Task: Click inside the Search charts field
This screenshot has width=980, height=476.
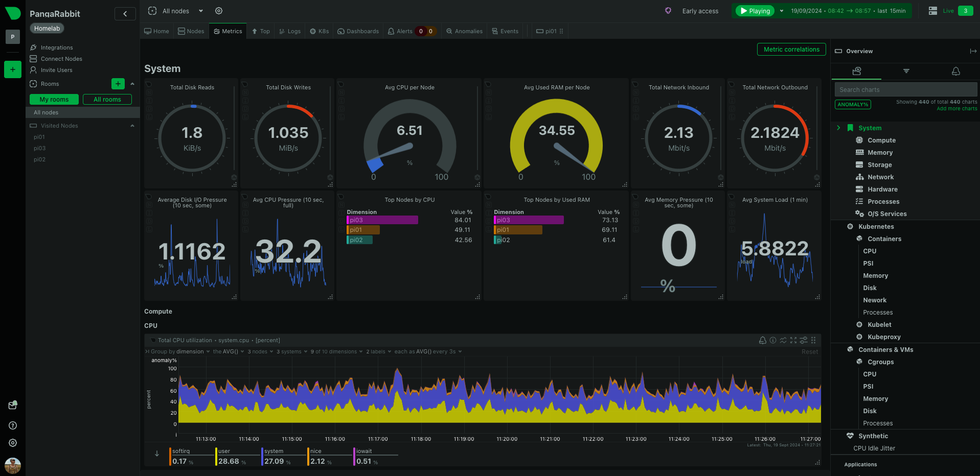Action: click(x=905, y=89)
